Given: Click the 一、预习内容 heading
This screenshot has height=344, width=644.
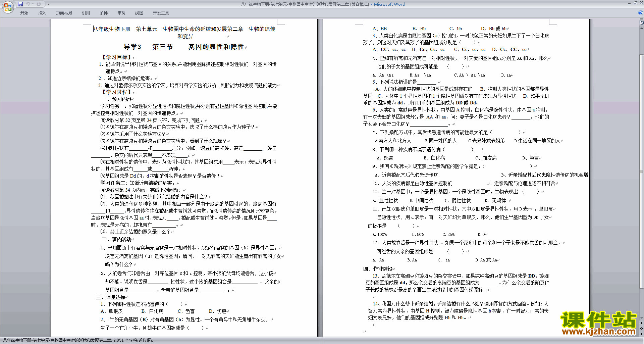Looking at the screenshot, I should pyautogui.click(x=117, y=99).
